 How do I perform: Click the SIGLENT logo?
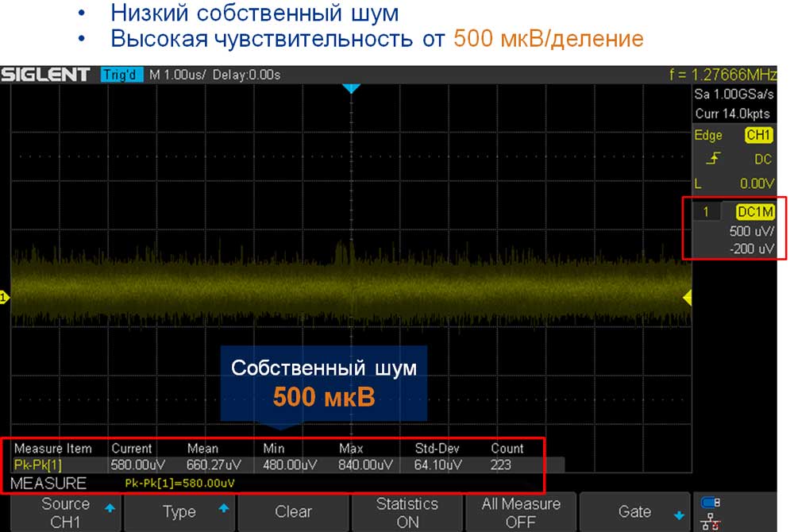coord(46,75)
